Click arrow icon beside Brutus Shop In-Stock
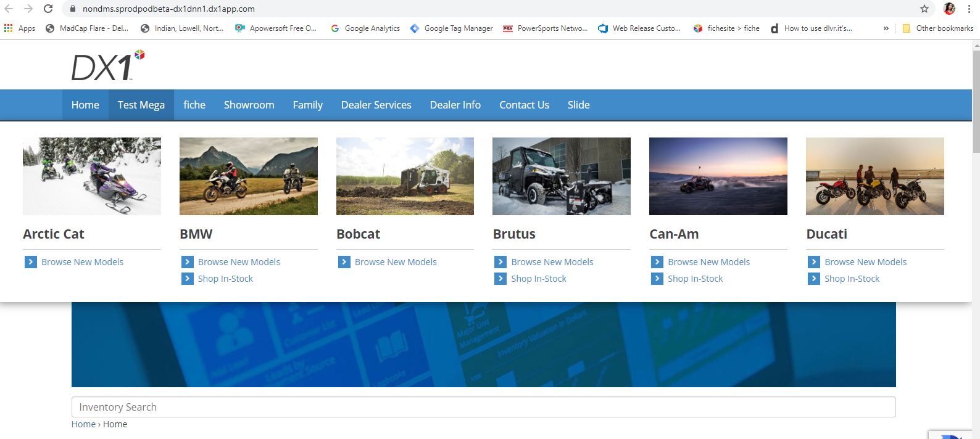 [x=500, y=279]
